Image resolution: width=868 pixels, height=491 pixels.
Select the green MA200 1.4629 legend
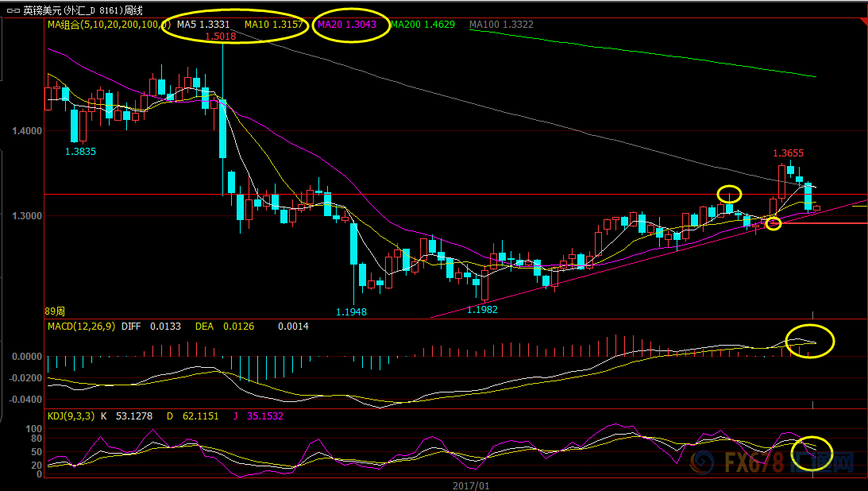point(422,25)
